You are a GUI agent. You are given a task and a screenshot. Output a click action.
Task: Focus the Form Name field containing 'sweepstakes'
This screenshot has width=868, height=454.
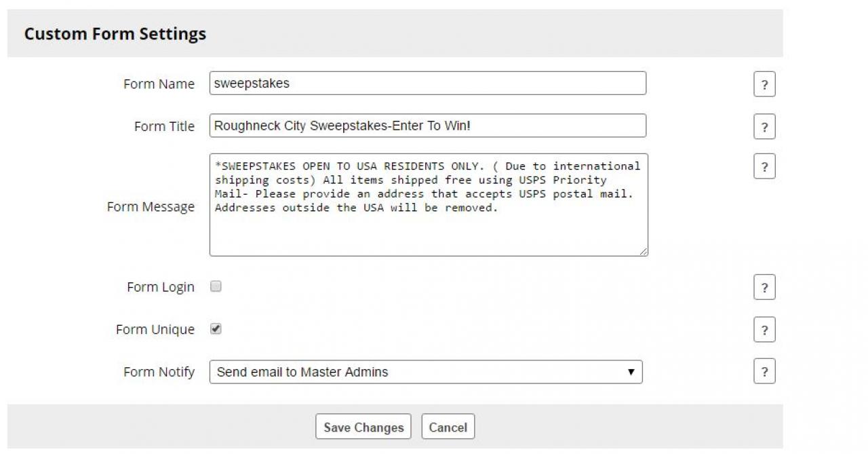427,83
